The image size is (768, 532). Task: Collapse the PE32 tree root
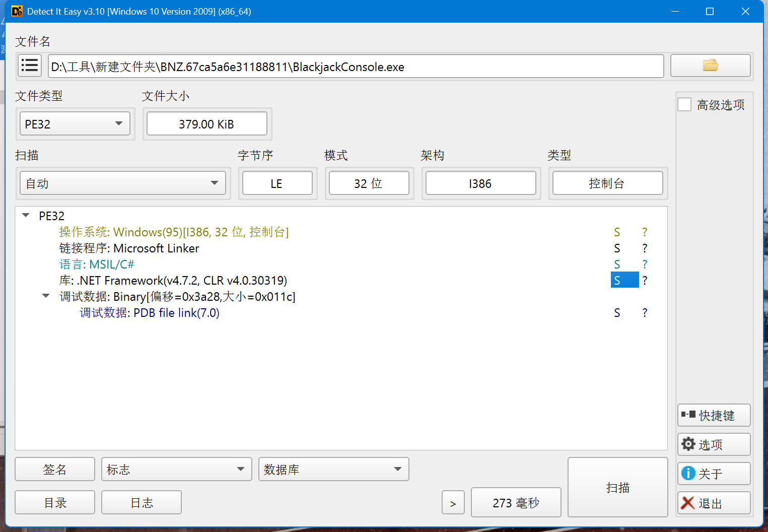pos(26,216)
